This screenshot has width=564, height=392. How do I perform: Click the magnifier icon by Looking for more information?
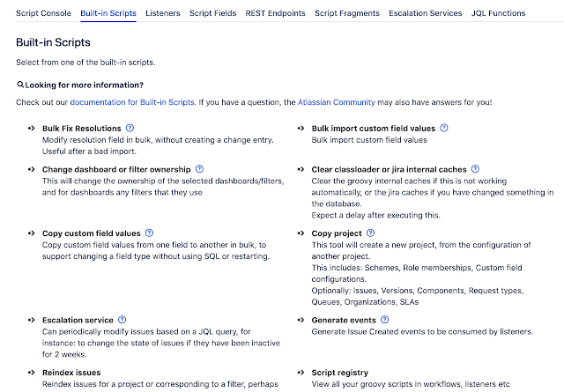(20, 85)
